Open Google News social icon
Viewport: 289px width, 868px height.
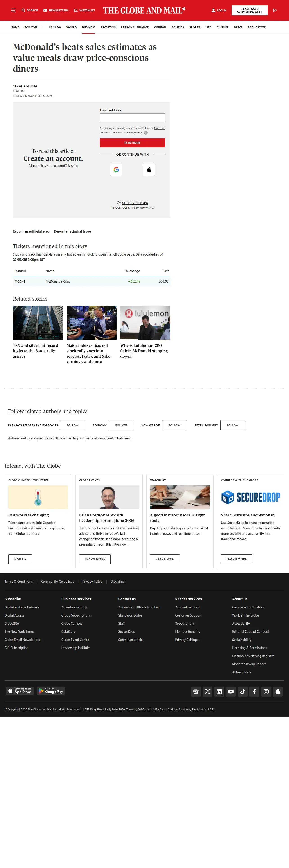pos(196,691)
